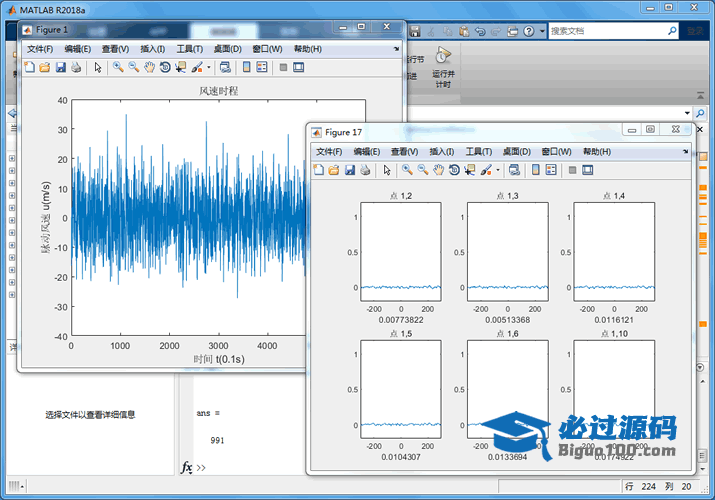Screen dimensions: 715x500
Task: Show plot tools in Figure 1
Action: [299, 67]
